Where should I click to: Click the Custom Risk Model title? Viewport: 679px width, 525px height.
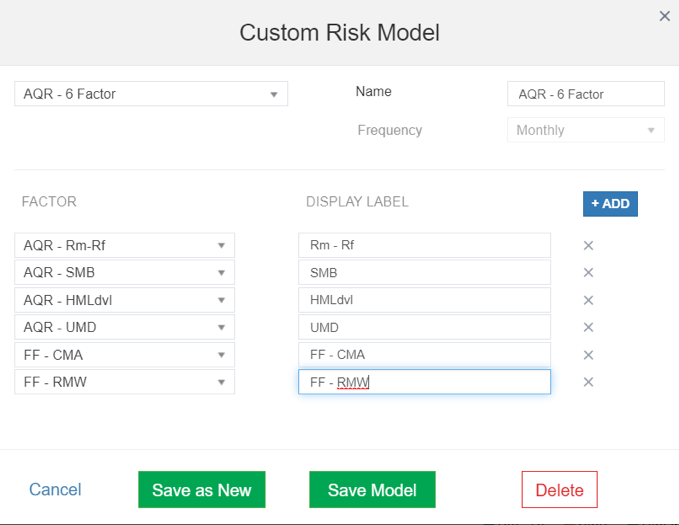coord(340,33)
